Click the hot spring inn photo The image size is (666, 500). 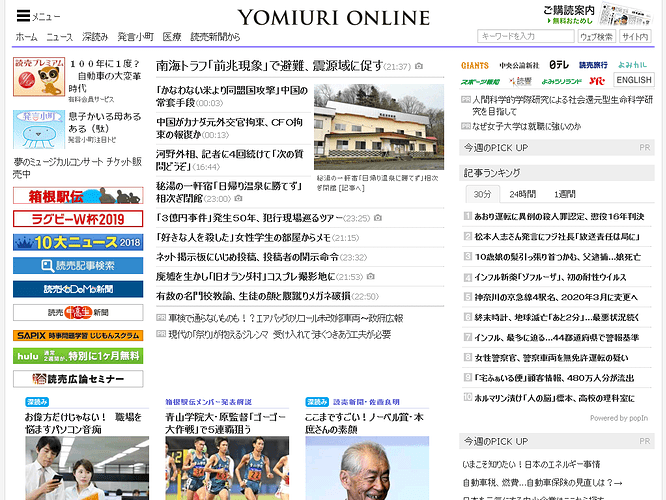pyautogui.click(x=379, y=127)
